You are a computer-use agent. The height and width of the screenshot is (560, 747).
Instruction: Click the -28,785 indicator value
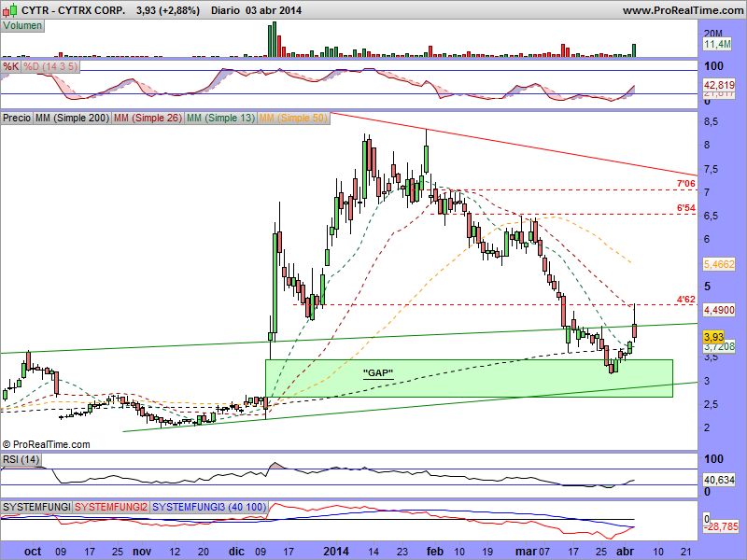point(721,526)
